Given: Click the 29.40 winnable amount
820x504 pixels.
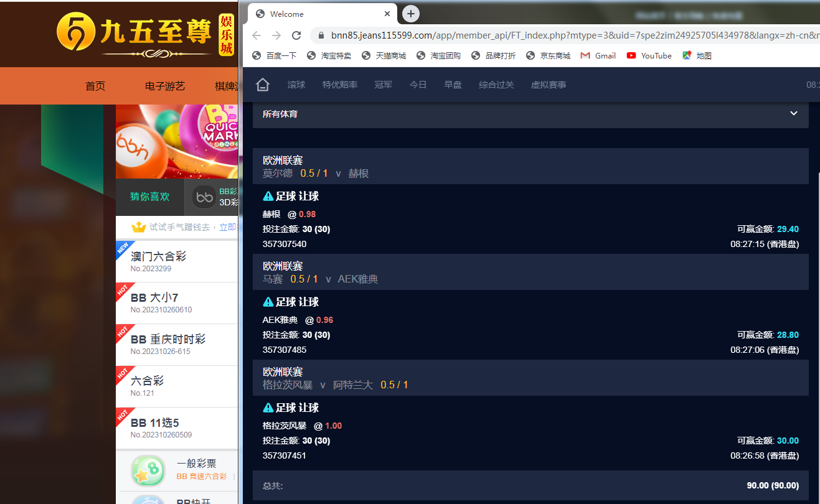Looking at the screenshot, I should click(x=788, y=229).
